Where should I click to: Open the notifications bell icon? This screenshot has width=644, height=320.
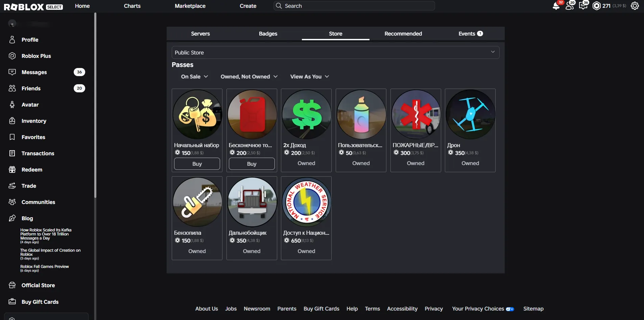(x=556, y=6)
